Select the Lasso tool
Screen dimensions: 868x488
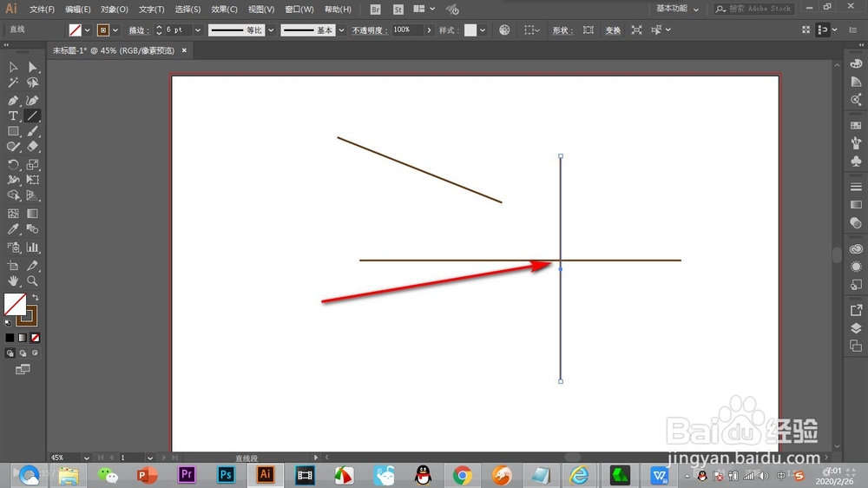click(33, 82)
